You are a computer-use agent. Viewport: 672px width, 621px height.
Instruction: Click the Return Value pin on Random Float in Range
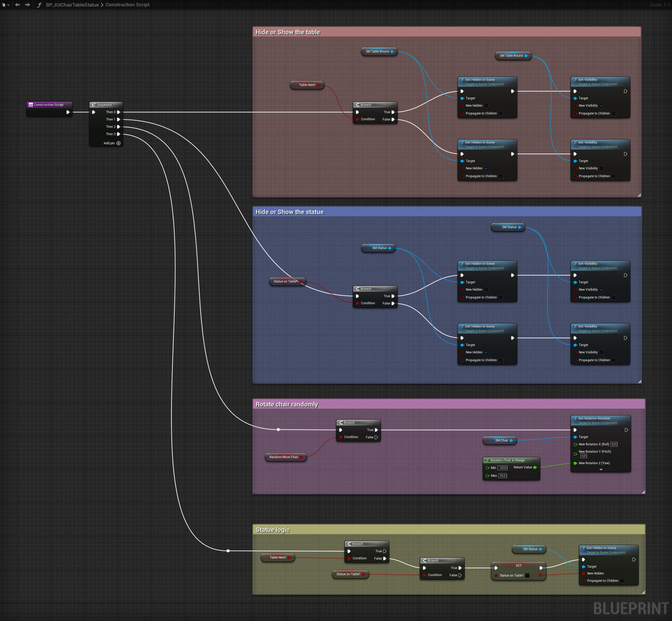tap(535, 467)
